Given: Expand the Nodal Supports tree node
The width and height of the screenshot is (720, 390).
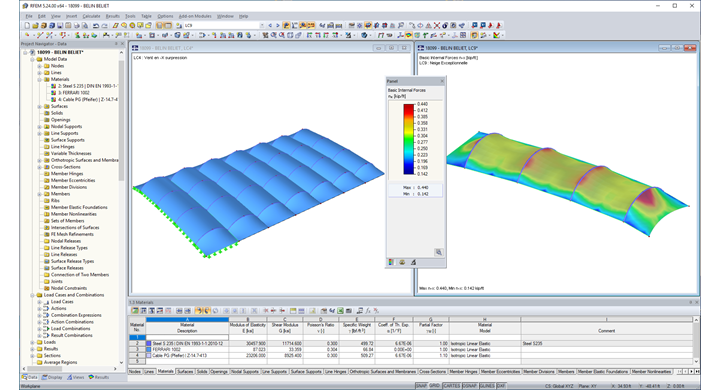Looking at the screenshot, I should (39, 127).
